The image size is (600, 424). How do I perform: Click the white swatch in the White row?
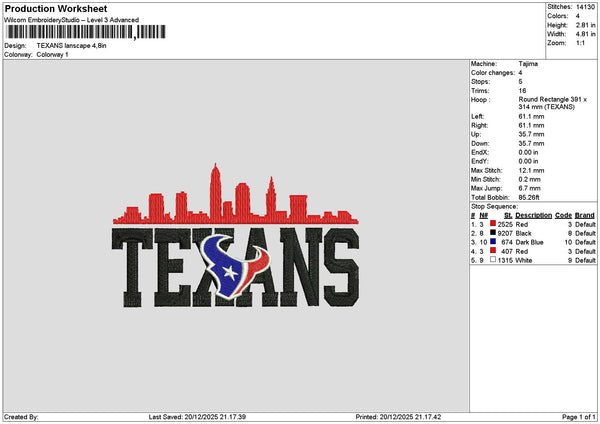coord(493,259)
